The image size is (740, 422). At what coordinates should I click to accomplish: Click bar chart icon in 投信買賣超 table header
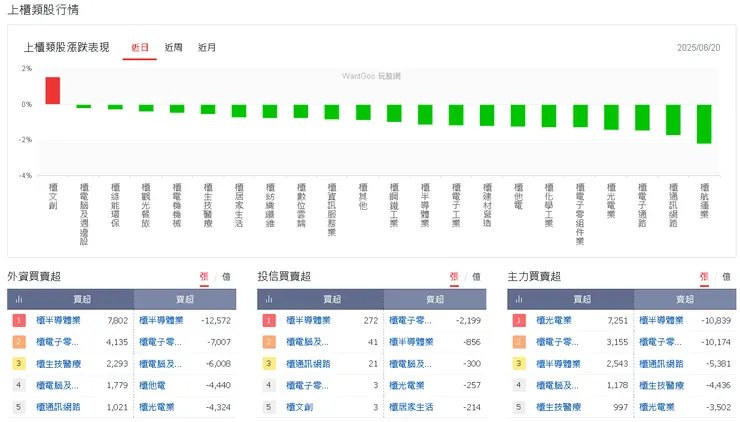pyautogui.click(x=269, y=299)
